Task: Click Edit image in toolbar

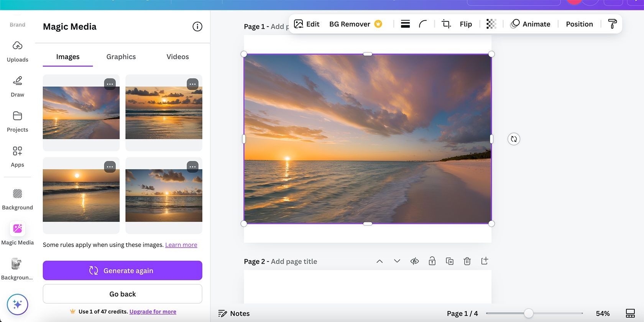Action: pos(307,24)
